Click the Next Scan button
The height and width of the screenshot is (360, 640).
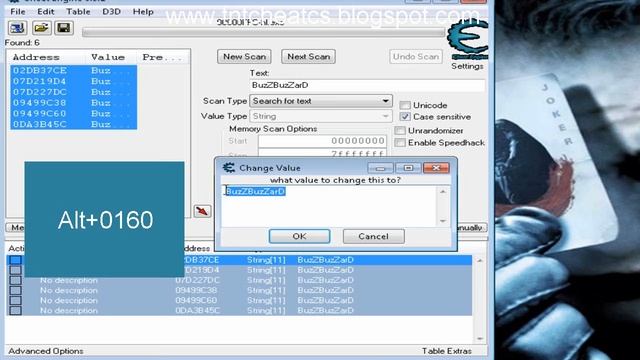[x=308, y=57]
